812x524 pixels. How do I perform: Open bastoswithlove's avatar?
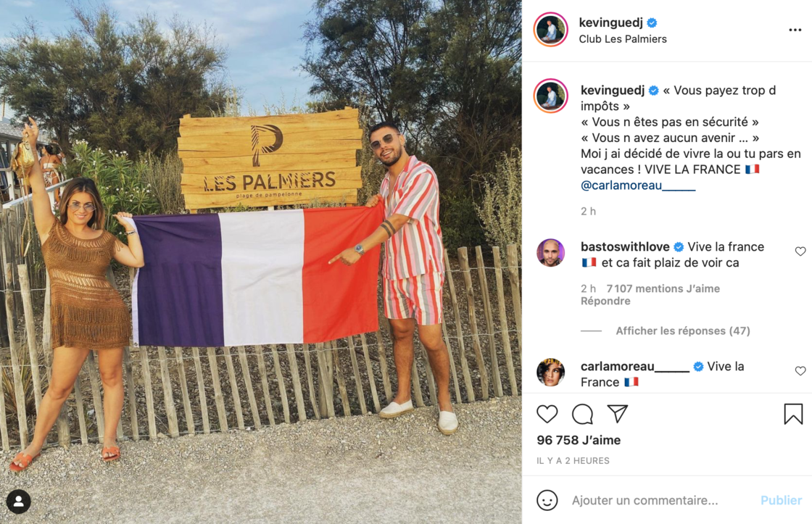pos(550,253)
